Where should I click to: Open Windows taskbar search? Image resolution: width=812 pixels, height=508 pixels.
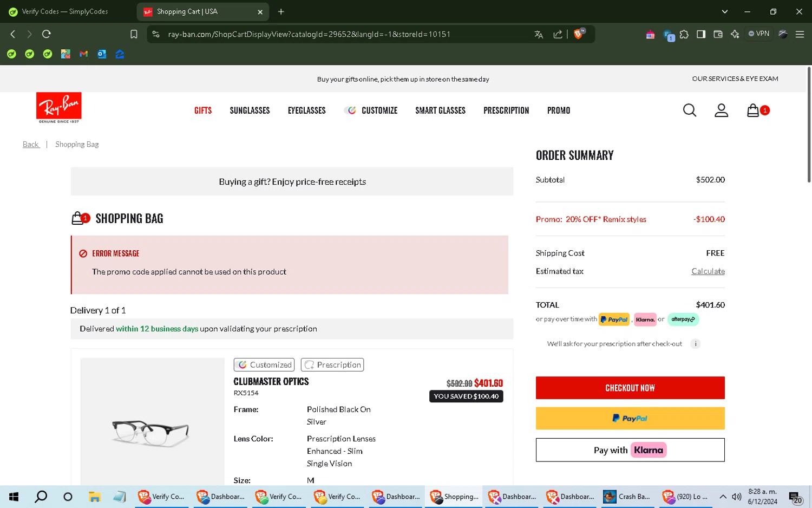(41, 497)
